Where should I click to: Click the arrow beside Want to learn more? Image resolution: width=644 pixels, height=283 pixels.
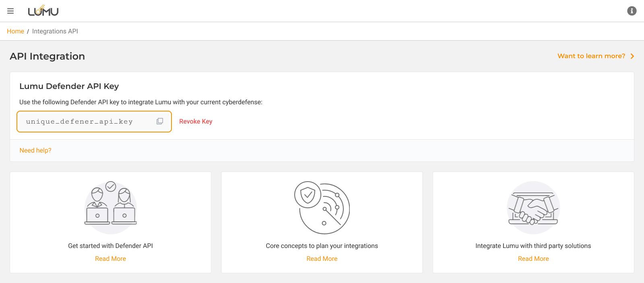pyautogui.click(x=632, y=56)
